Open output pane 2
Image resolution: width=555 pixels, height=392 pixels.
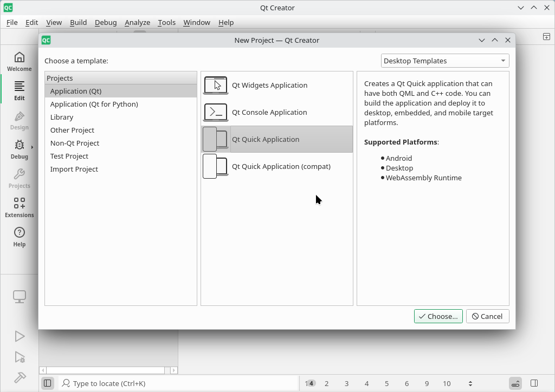[326, 383]
